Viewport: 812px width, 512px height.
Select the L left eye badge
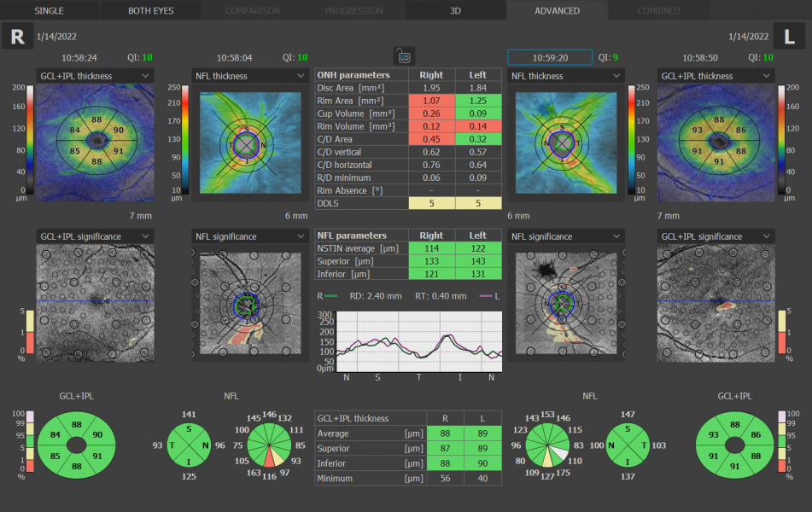[x=789, y=36]
